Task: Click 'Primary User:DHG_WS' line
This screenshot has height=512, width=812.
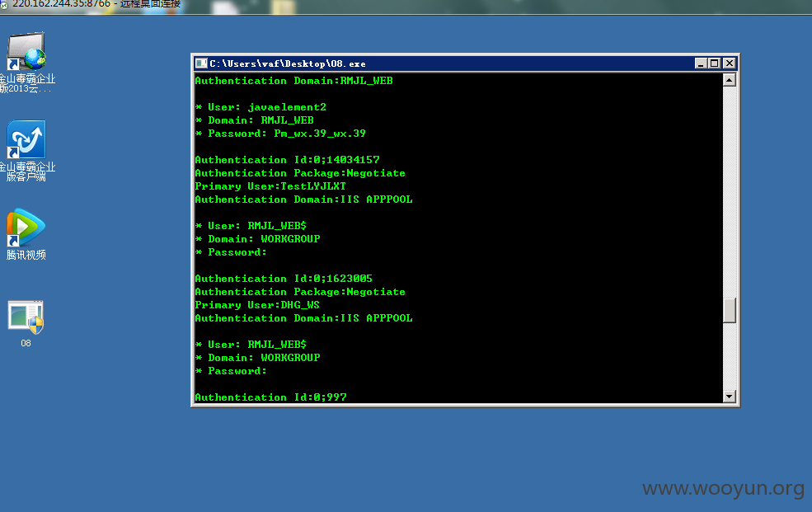Action: [x=257, y=305]
